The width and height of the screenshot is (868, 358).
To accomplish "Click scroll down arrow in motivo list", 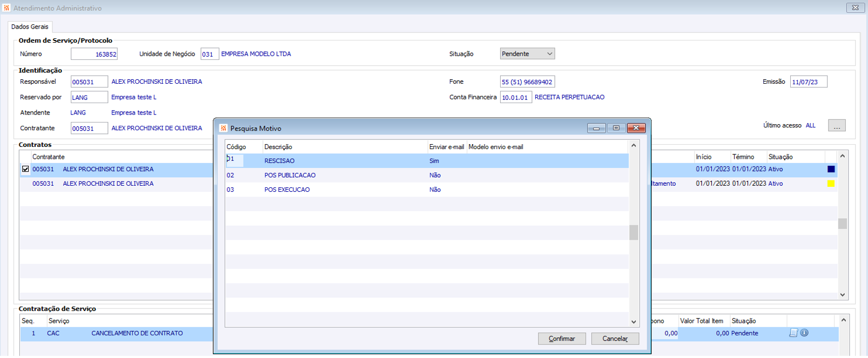I will (x=634, y=322).
